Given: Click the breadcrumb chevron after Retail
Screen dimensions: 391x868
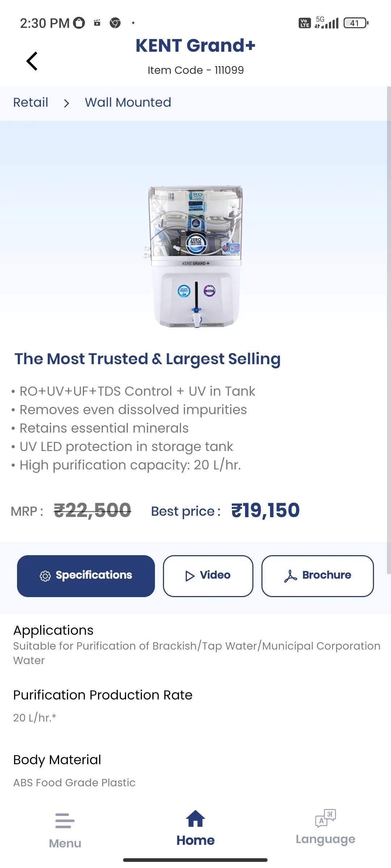Looking at the screenshot, I should [66, 103].
